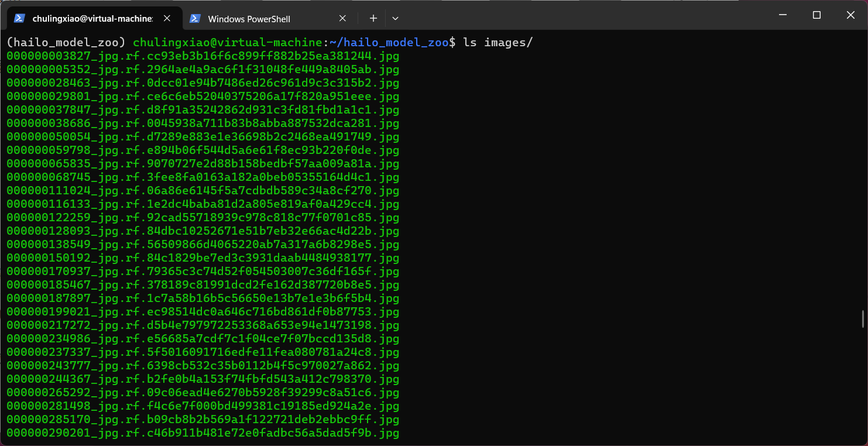Image resolution: width=868 pixels, height=446 pixels.
Task: Click the file name starting 000000003827
Action: pyautogui.click(x=203, y=56)
